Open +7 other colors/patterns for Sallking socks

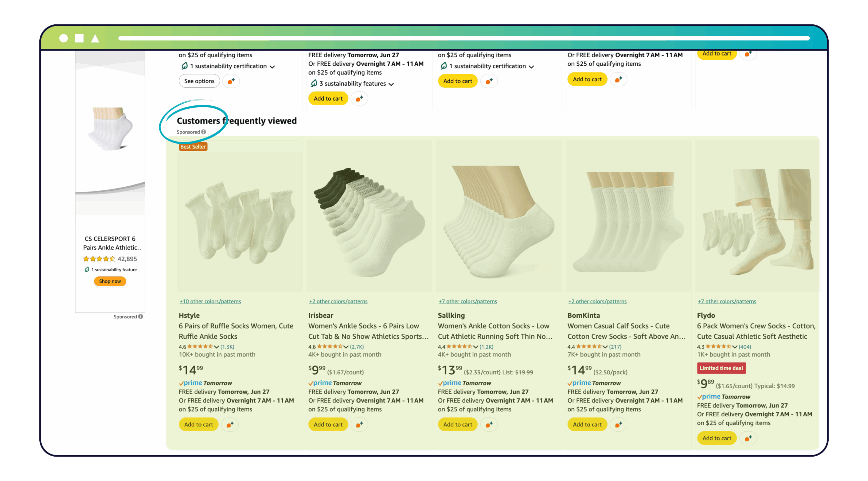click(468, 301)
